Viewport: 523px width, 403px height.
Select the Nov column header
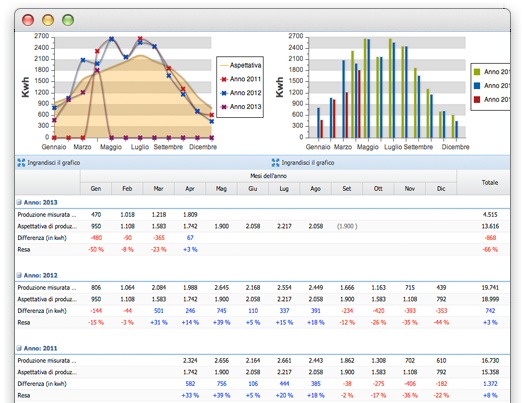click(410, 188)
